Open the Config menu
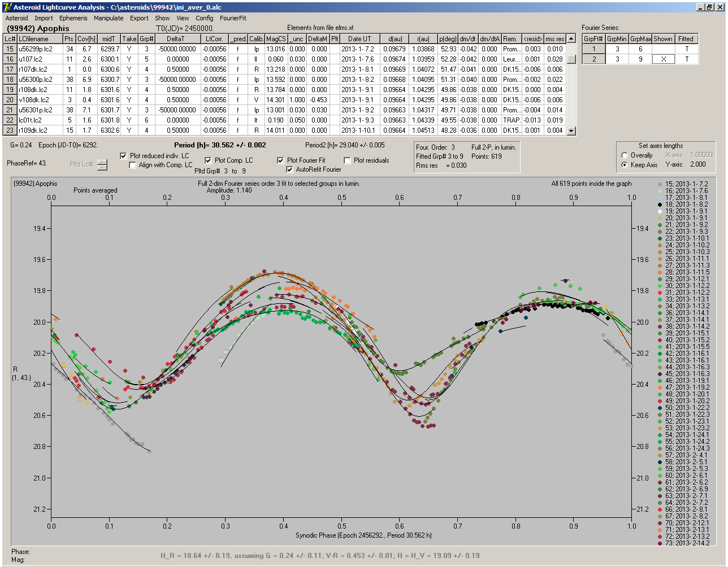 (x=205, y=18)
